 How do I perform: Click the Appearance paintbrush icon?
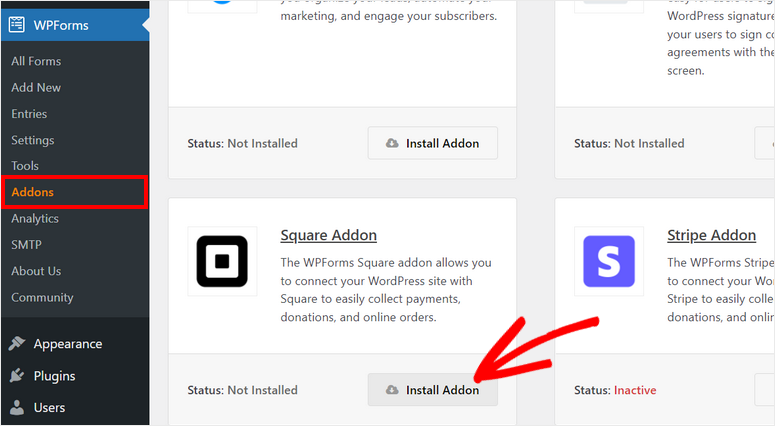[x=17, y=343]
